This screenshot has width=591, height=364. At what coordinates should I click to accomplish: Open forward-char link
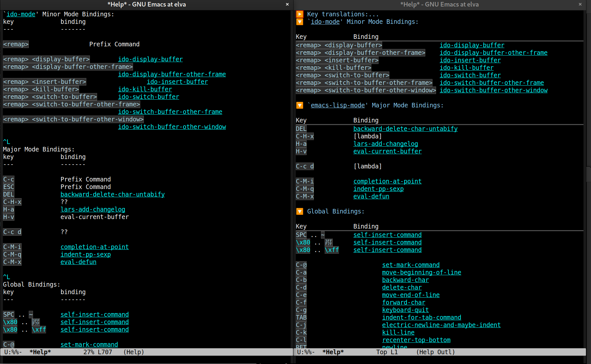coord(404,302)
